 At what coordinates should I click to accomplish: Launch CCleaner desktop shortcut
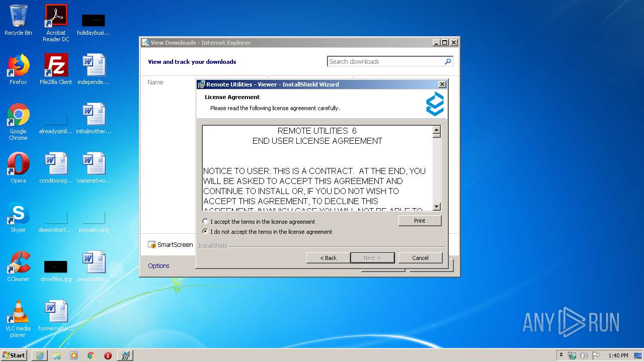18,266
